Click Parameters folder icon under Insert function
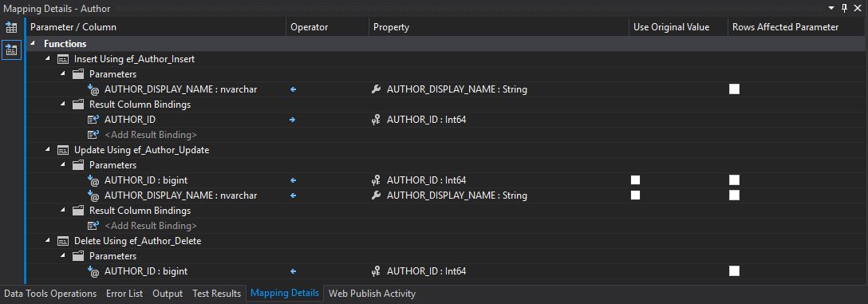 click(78, 74)
